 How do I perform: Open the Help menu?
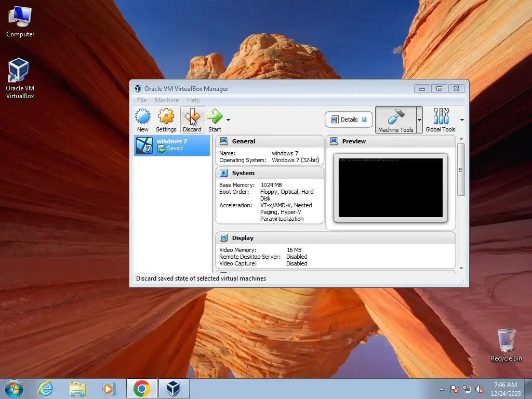pos(193,100)
